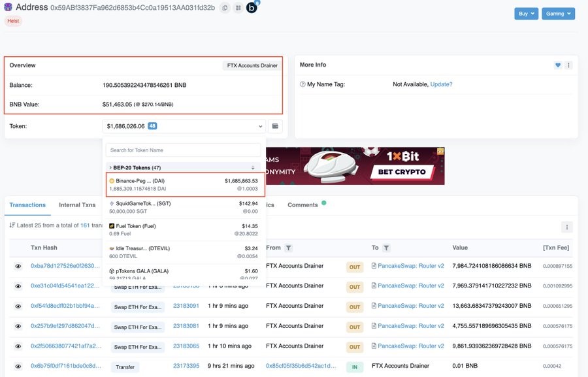Click the Update name tag link

(x=441, y=84)
